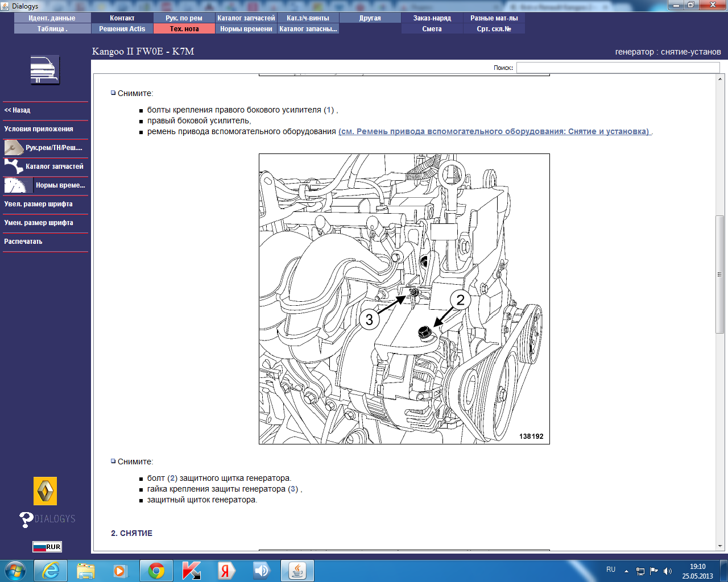
Task: Open Нормы времени gauge icon entry
Action: 45,185
